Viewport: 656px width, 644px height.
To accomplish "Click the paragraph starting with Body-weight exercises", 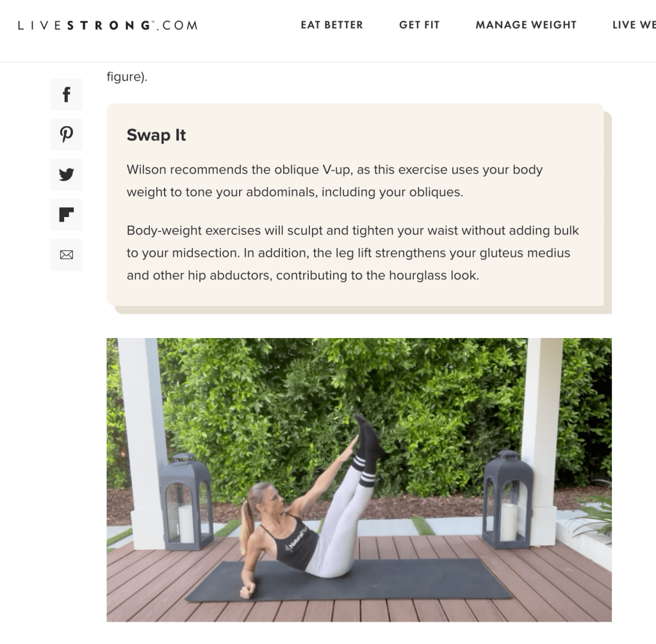I will coord(353,253).
